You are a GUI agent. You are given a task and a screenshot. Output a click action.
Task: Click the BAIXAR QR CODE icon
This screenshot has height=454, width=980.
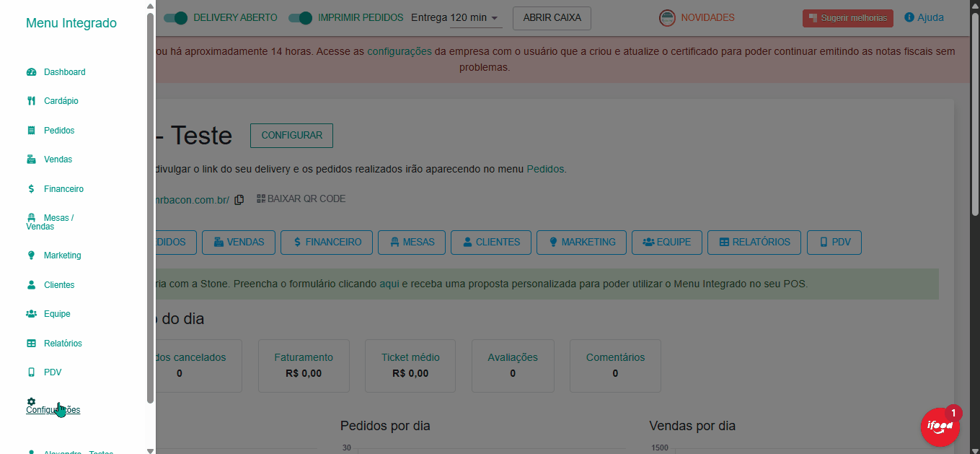(260, 198)
